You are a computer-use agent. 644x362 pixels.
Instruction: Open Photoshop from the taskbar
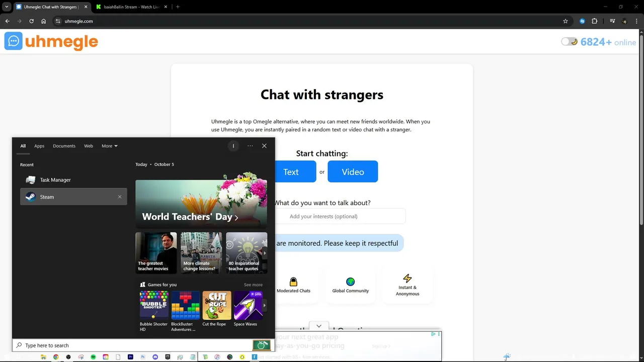coord(143,357)
